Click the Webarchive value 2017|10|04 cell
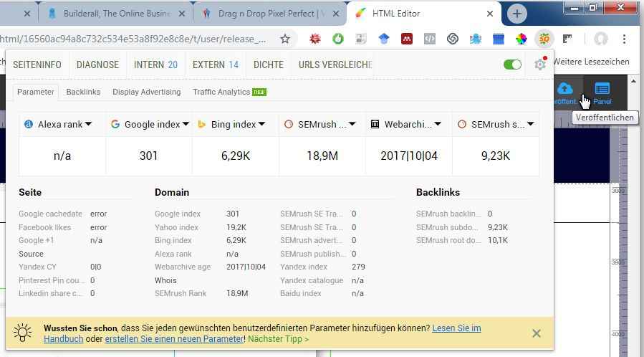Image resolution: width=644 pixels, height=357 pixels. (x=408, y=156)
